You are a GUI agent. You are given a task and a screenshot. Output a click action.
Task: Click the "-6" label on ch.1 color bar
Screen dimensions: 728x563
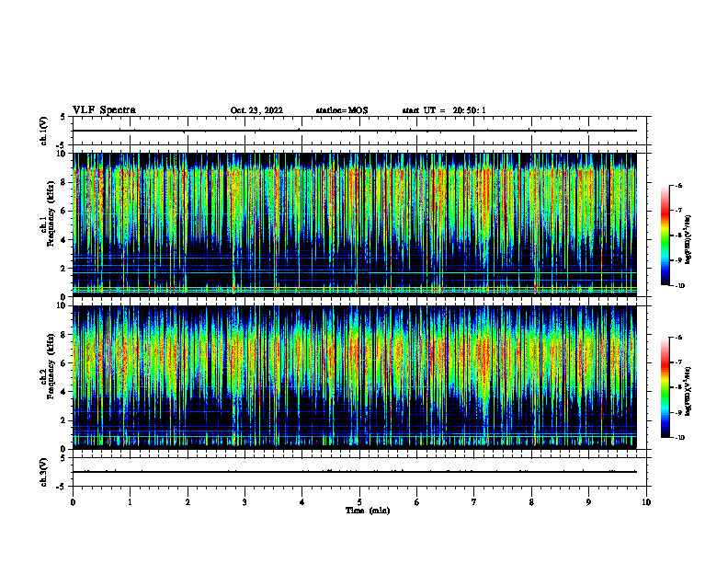point(678,186)
